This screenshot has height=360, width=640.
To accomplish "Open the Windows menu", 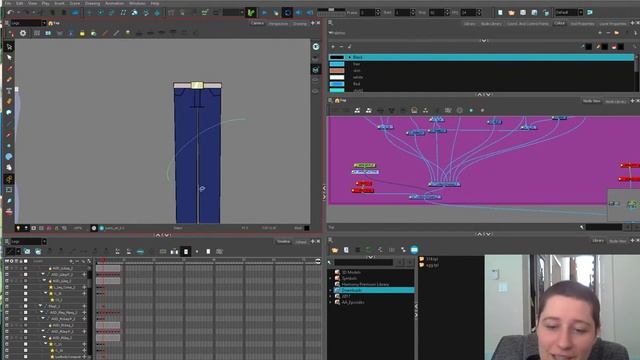I will [137, 3].
